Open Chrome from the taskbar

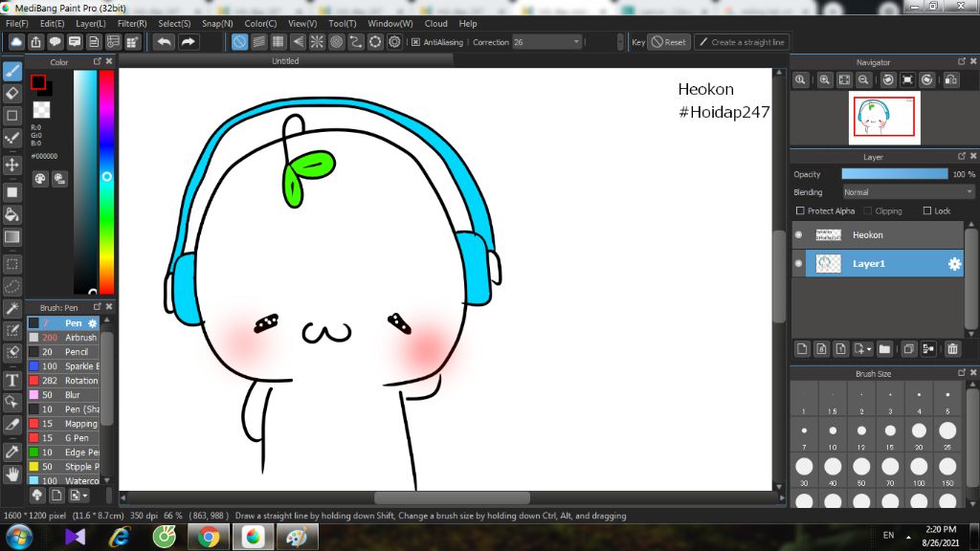[209, 537]
